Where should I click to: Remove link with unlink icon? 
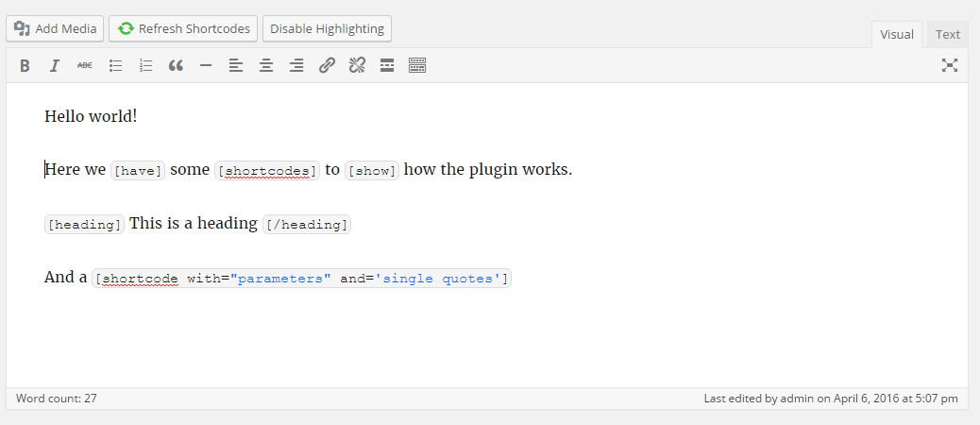(357, 65)
